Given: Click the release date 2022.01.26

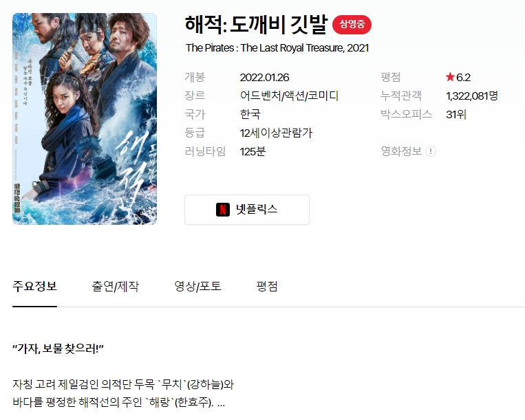Looking at the screenshot, I should pyautogui.click(x=264, y=78).
